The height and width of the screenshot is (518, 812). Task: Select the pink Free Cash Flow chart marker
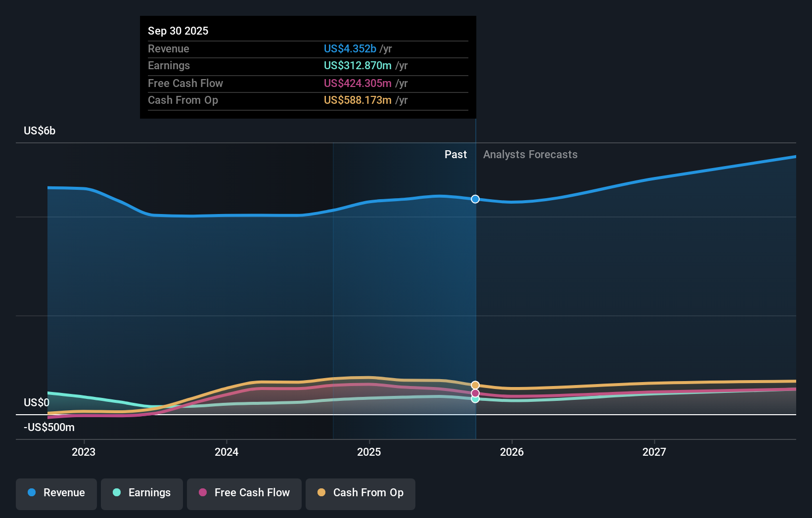pyautogui.click(x=475, y=392)
